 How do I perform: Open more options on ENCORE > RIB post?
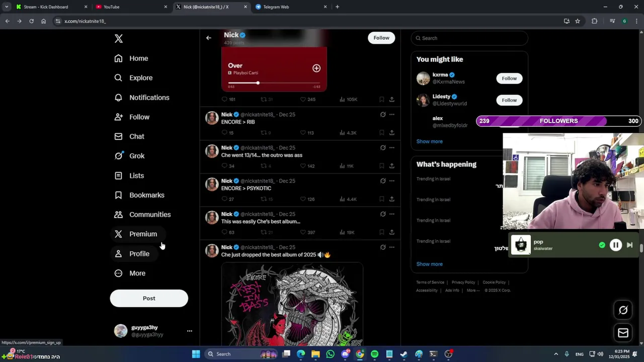pyautogui.click(x=391, y=115)
